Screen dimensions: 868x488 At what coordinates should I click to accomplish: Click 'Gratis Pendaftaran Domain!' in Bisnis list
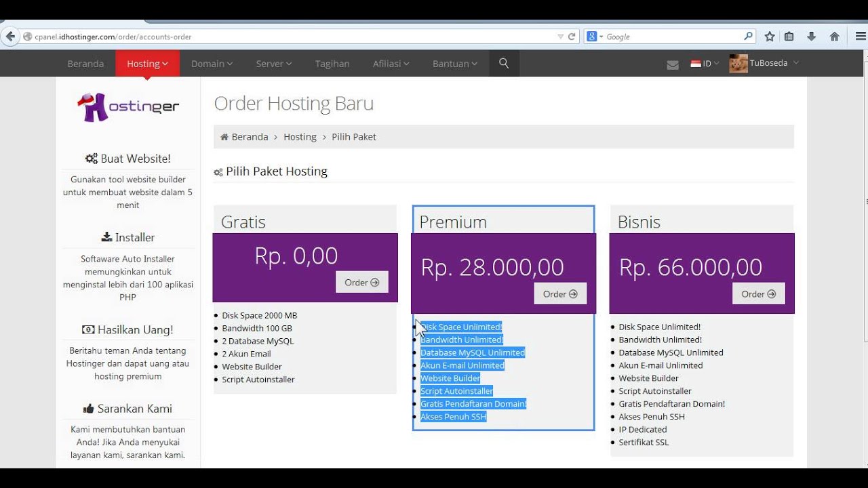pos(672,404)
